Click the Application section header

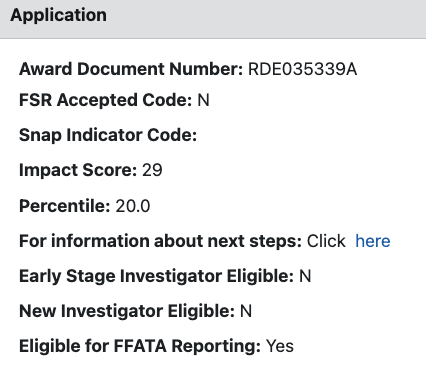213,19
